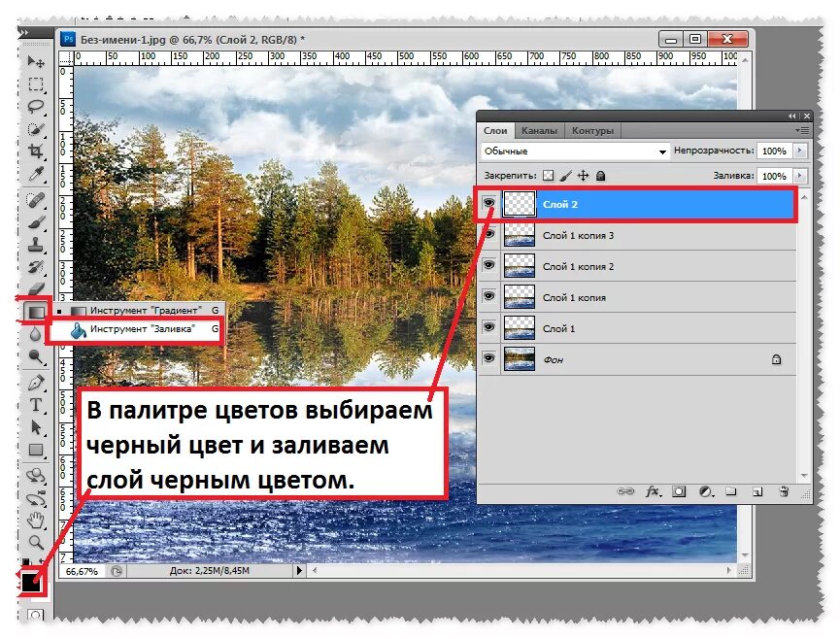
Task: Click the Quick Mask mode icon
Action: (x=35, y=616)
